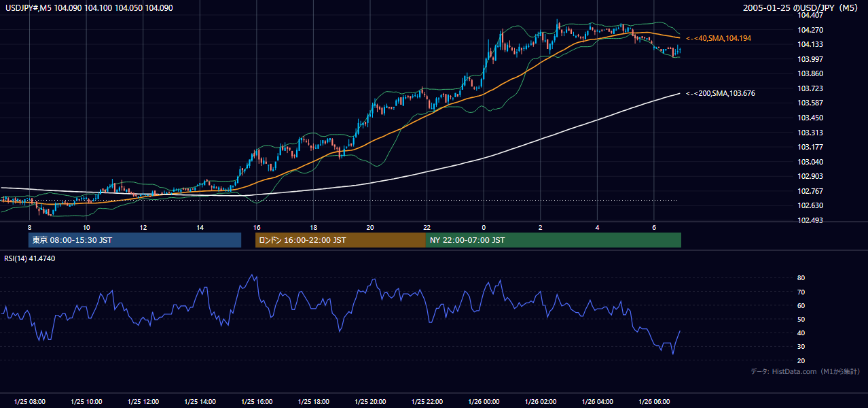868x408 pixels.
Task: Click the 1/25 12:00 time label
Action: [x=143, y=401]
